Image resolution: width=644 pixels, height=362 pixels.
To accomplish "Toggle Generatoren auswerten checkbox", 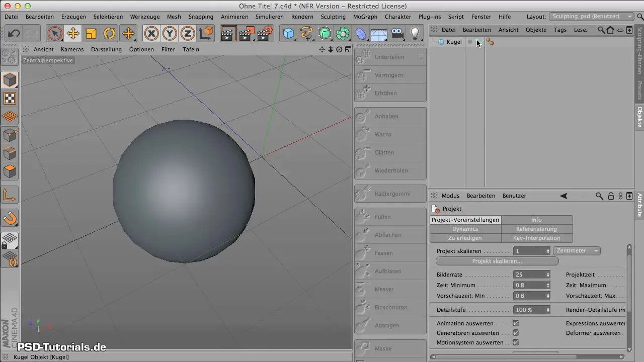I will click(516, 333).
